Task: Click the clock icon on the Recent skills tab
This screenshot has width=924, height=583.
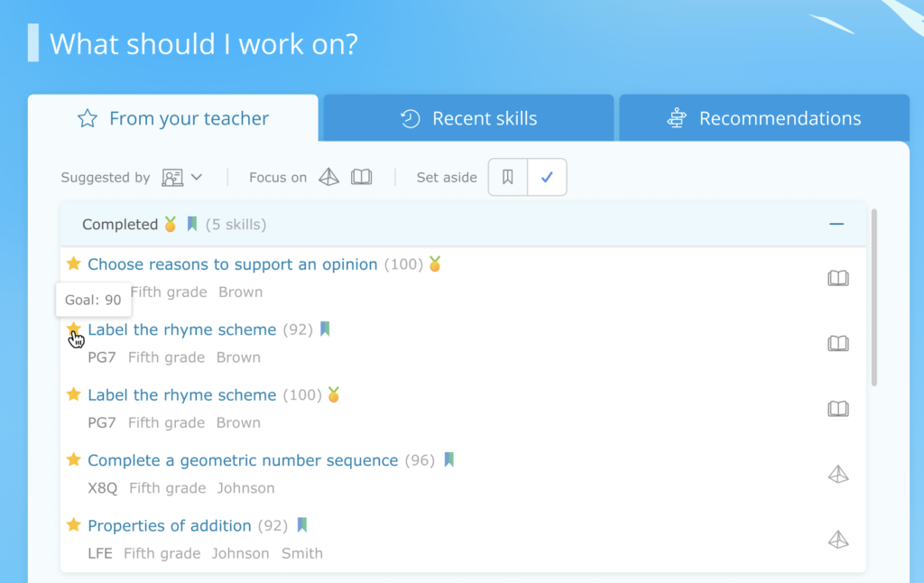Action: (x=409, y=117)
